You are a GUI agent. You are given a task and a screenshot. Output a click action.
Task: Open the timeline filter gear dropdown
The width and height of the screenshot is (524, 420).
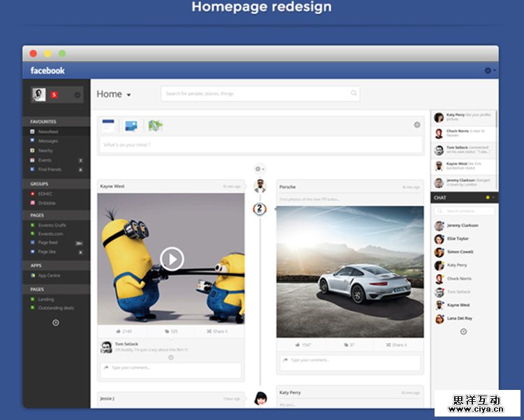(260, 169)
